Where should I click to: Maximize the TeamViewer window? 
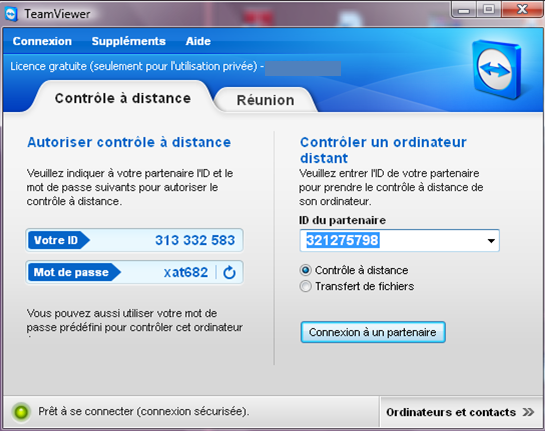click(x=489, y=9)
